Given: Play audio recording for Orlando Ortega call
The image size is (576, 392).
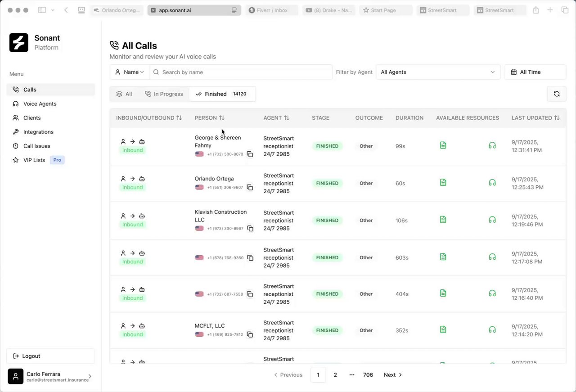Looking at the screenshot, I should tap(492, 183).
